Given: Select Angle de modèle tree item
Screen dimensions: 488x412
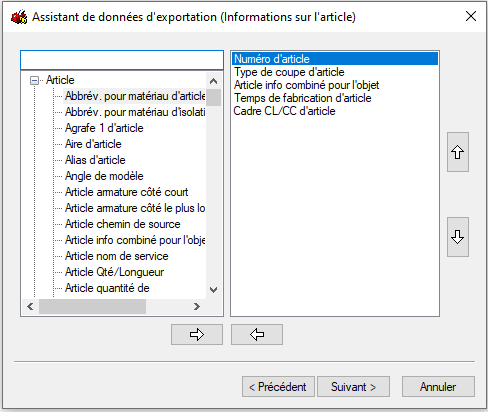Looking at the screenshot, I should (104, 176).
